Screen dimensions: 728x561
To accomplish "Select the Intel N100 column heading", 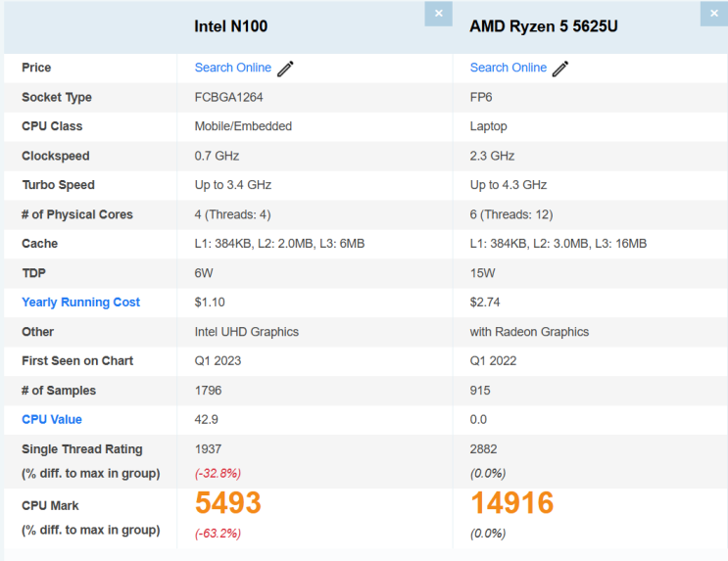I will coord(231,26).
